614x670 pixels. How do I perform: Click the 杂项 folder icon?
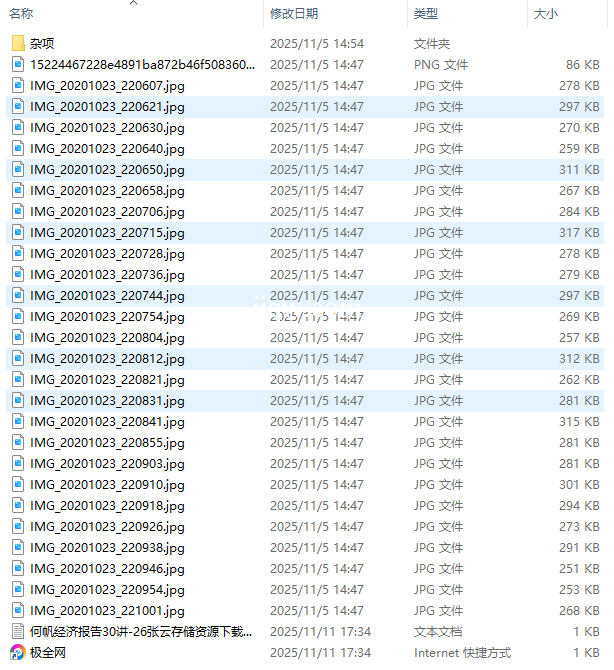(x=18, y=44)
